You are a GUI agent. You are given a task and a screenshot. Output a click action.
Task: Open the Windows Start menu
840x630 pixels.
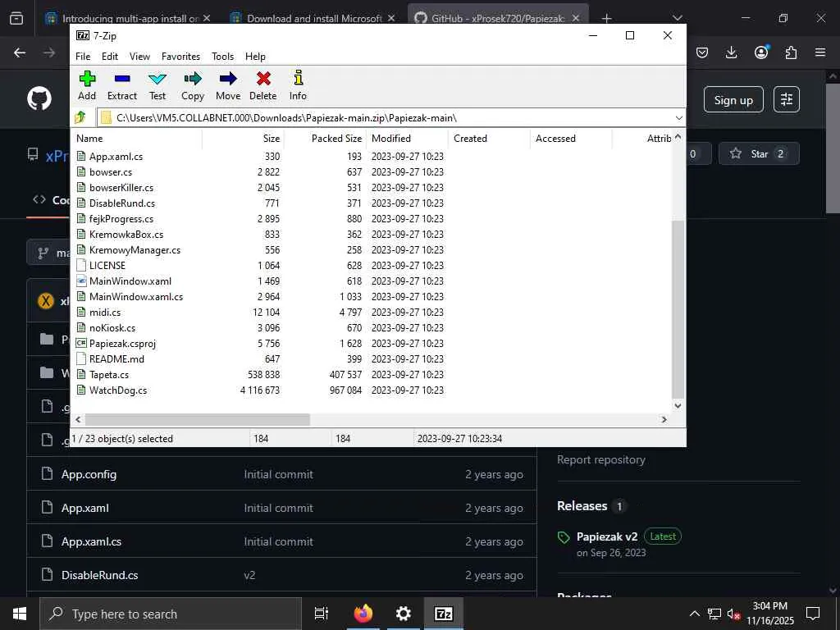coord(20,614)
